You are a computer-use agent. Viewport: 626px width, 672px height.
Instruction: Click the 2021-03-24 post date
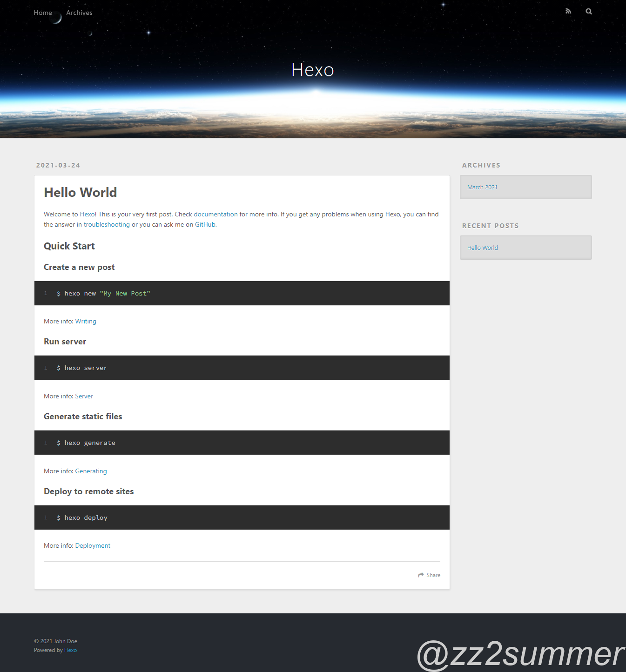pos(58,165)
